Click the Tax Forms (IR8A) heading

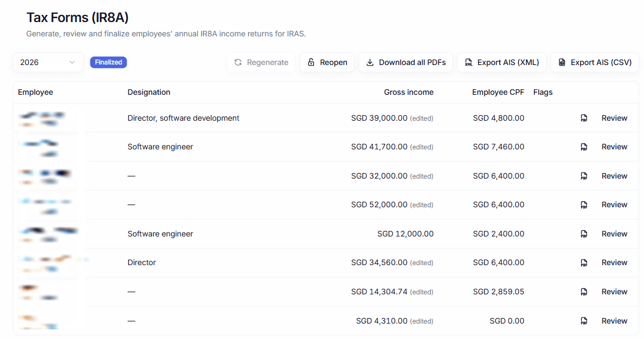click(78, 17)
